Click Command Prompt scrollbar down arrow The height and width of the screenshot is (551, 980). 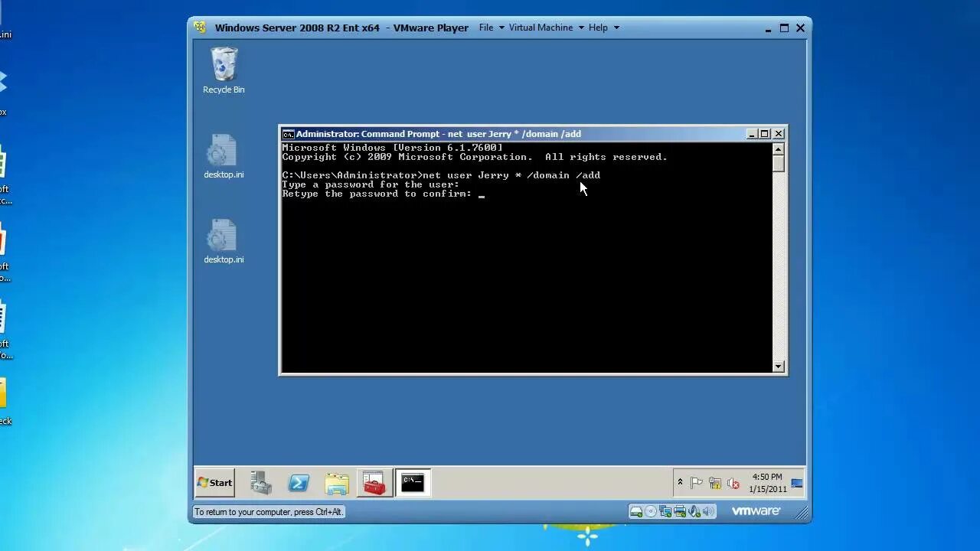[x=779, y=367]
